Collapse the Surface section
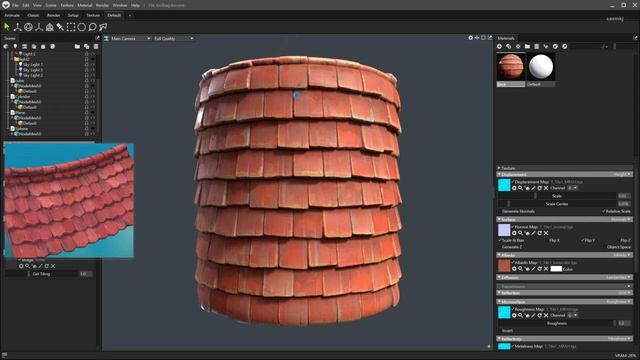Image resolution: width=640 pixels, height=360 pixels. (x=499, y=220)
